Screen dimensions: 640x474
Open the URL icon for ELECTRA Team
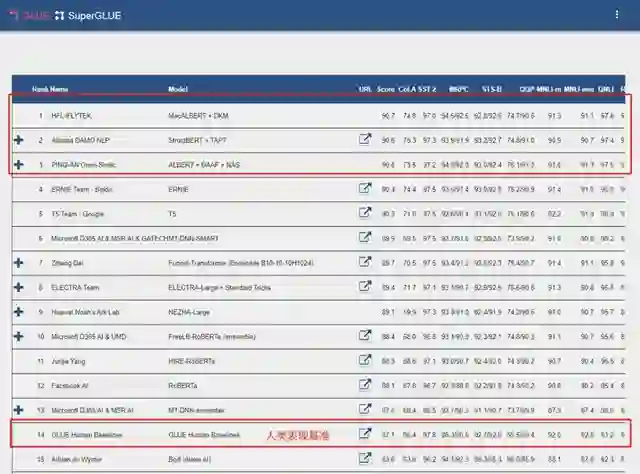tap(365, 286)
